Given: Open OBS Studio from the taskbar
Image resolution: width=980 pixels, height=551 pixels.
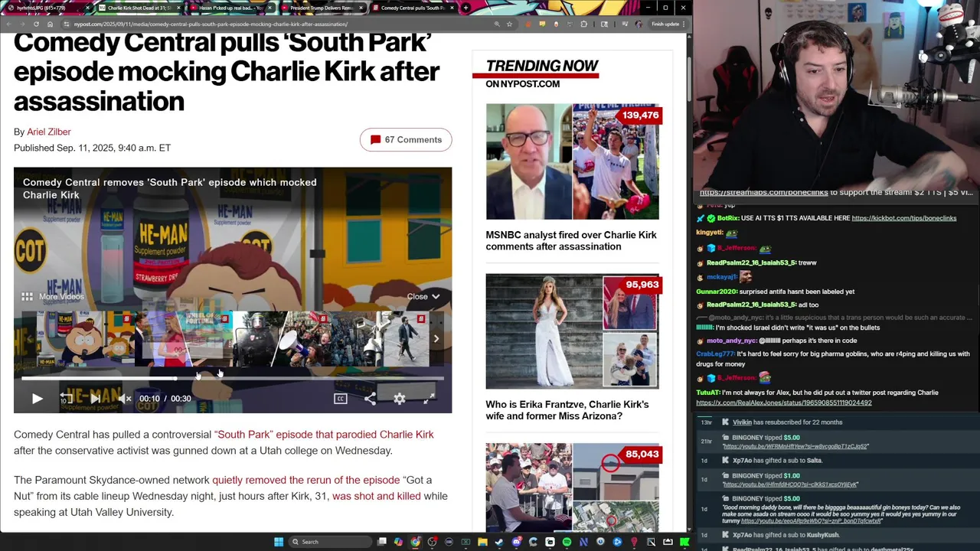Looking at the screenshot, I should tap(432, 542).
